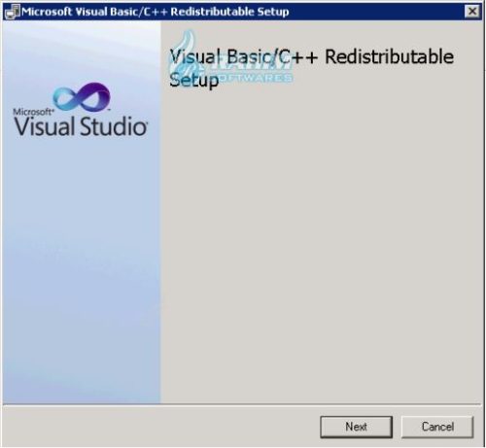Click the small Microsoft text above Visual Studio
Viewport: 486px width, 448px height.
pyautogui.click(x=33, y=112)
